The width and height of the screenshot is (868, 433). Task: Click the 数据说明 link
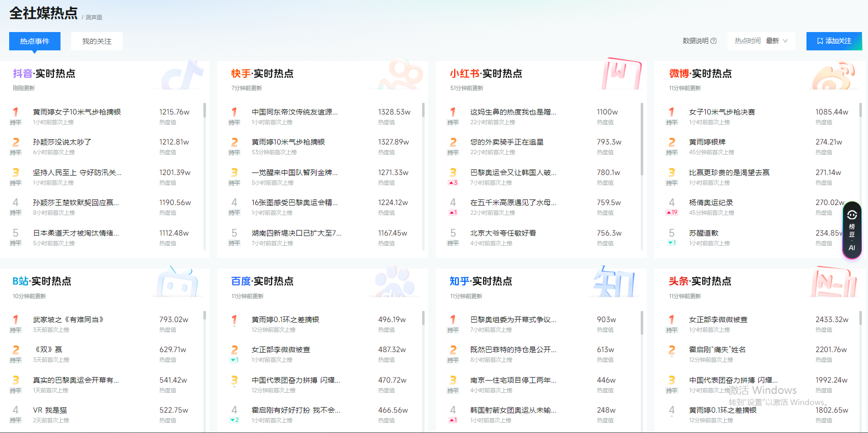point(695,41)
